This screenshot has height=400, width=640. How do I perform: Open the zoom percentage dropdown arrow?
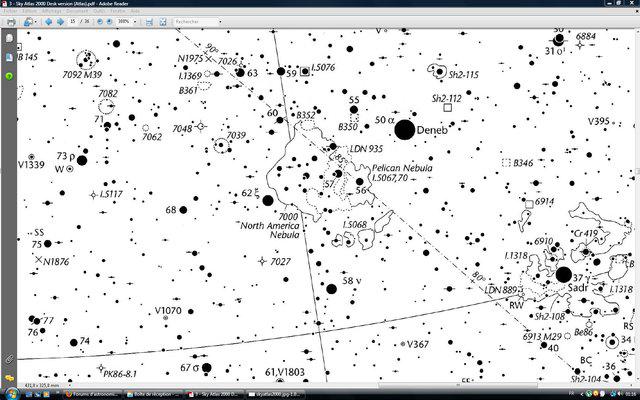click(x=135, y=22)
